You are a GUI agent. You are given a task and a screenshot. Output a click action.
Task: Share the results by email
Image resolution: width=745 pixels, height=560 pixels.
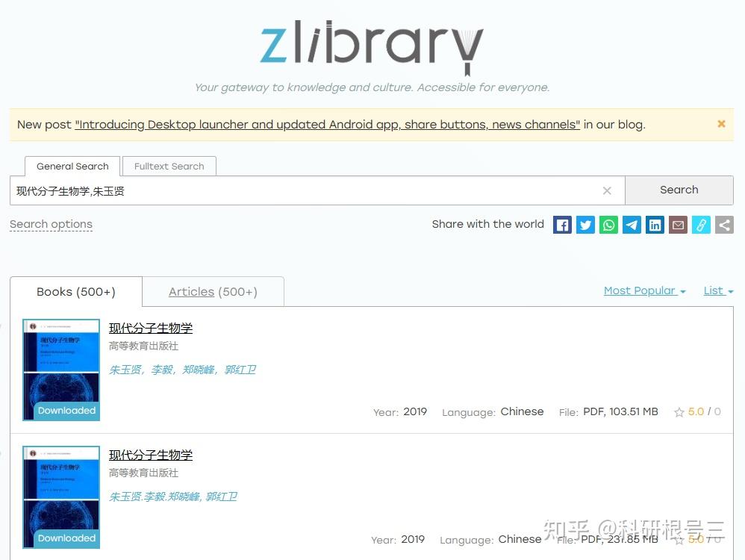(x=678, y=225)
